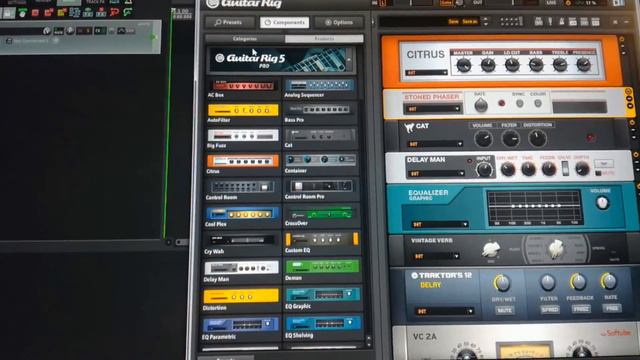
Task: Open the Vintage Verb preset dropdown
Action: (x=436, y=256)
